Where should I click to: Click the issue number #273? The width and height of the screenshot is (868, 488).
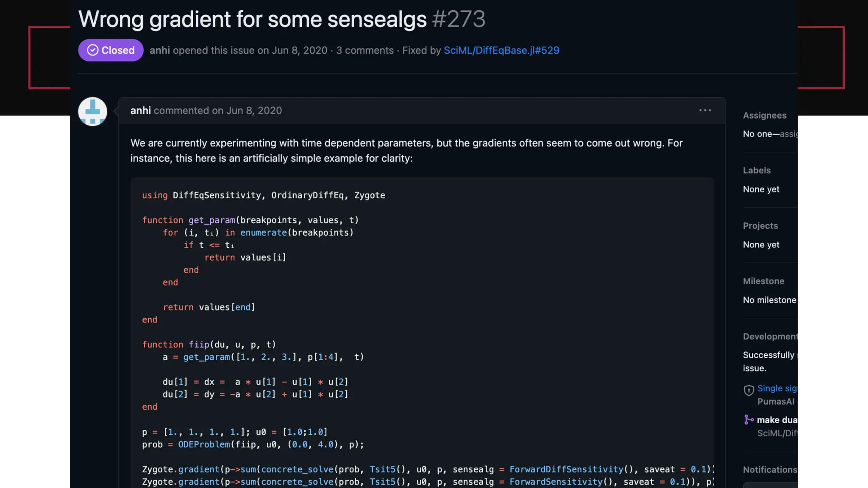[459, 19]
